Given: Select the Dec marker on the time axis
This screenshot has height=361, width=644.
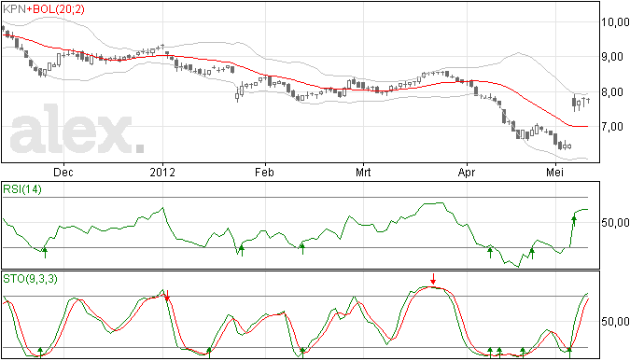Looking at the screenshot, I should coord(63,172).
